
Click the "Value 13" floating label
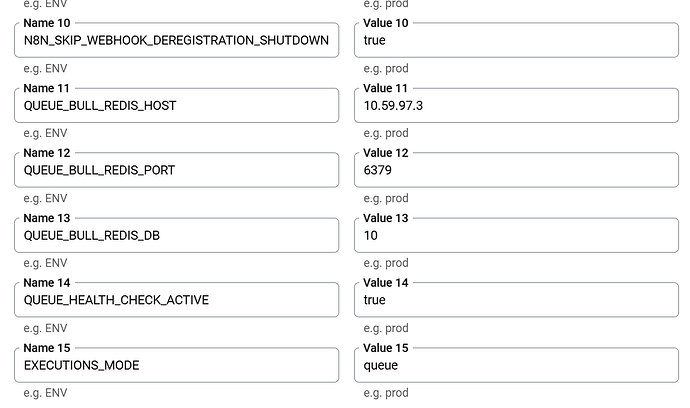(x=386, y=218)
